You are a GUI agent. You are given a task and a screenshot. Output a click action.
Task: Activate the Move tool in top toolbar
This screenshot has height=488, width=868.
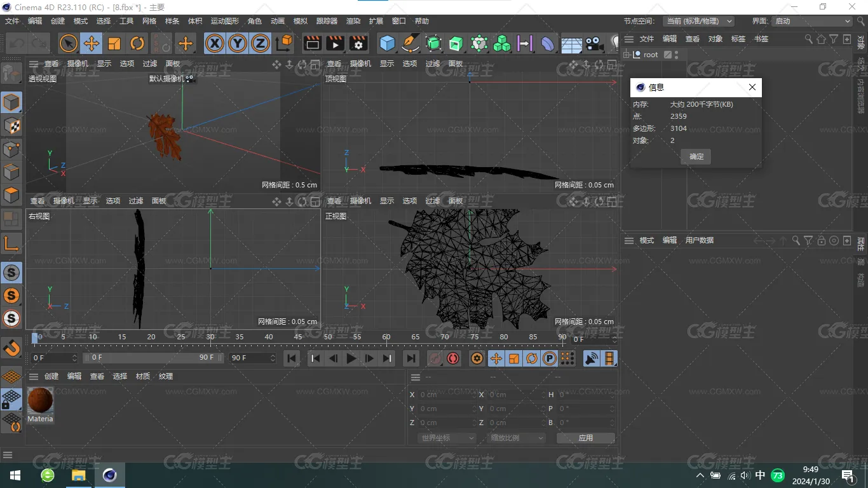point(92,43)
